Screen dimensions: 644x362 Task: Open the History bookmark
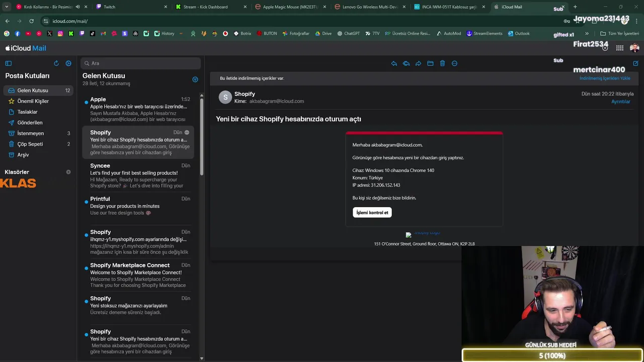(165, 33)
